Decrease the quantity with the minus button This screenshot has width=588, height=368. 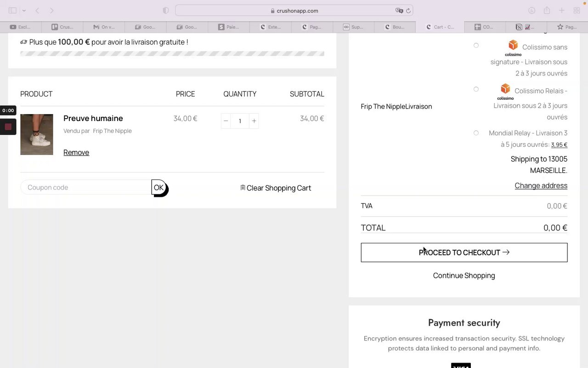(x=226, y=121)
